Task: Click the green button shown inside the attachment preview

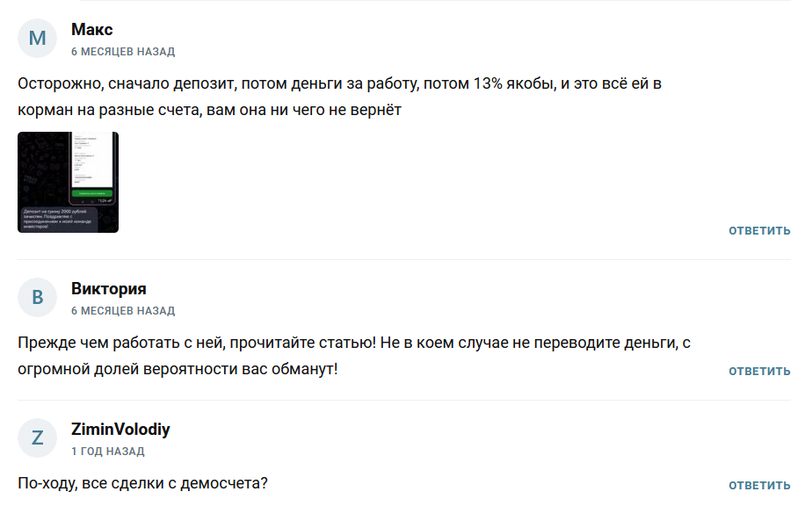Action: (92, 192)
